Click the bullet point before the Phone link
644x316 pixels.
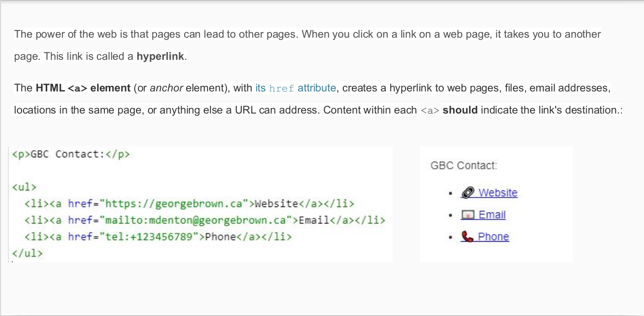(451, 237)
